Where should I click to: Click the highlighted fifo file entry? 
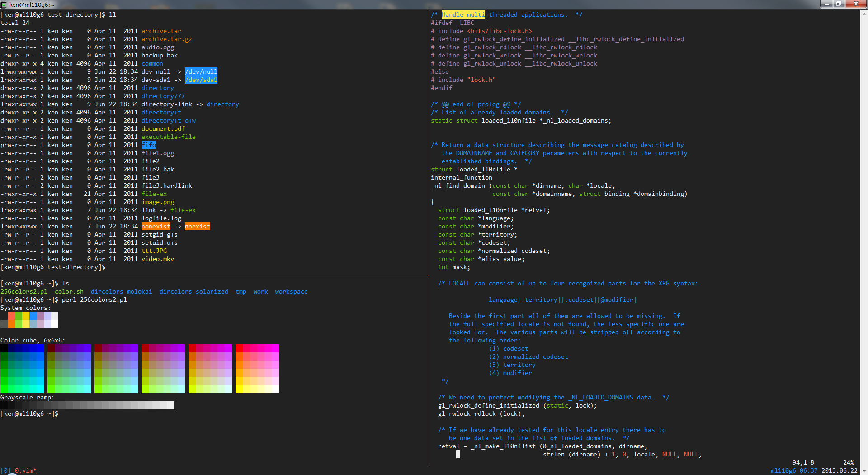148,145
